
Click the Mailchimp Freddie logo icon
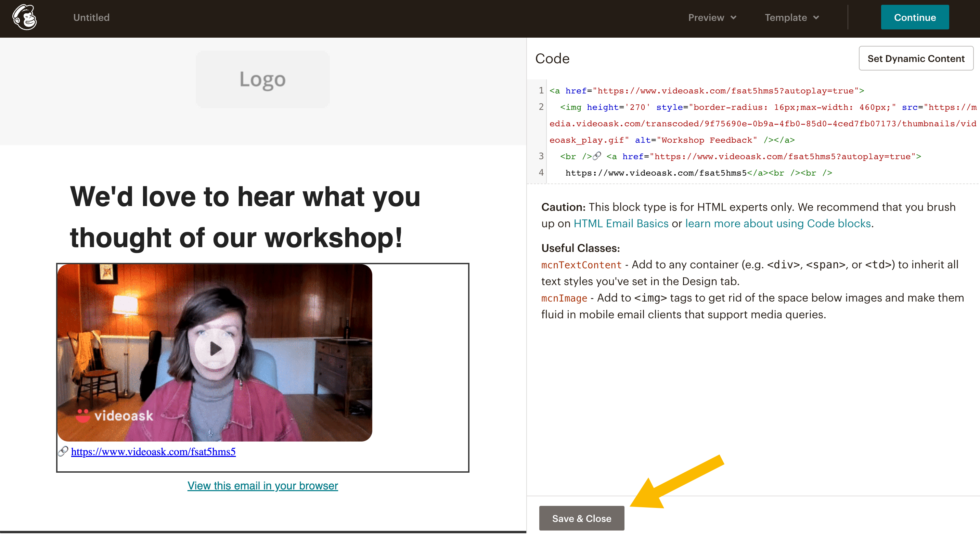24,17
